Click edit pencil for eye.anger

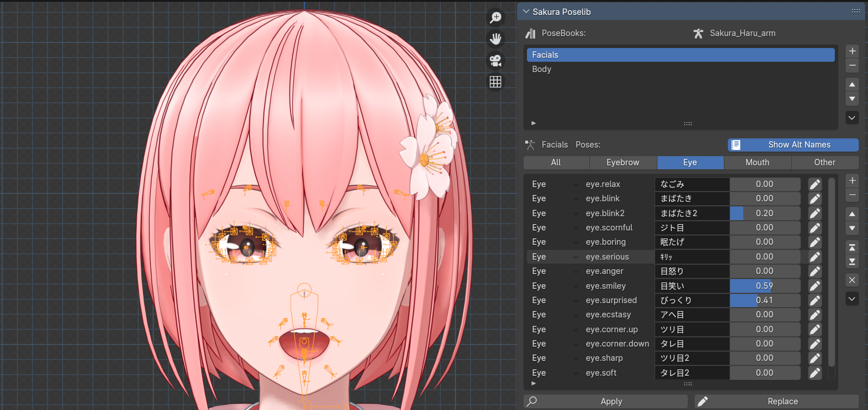coord(815,271)
